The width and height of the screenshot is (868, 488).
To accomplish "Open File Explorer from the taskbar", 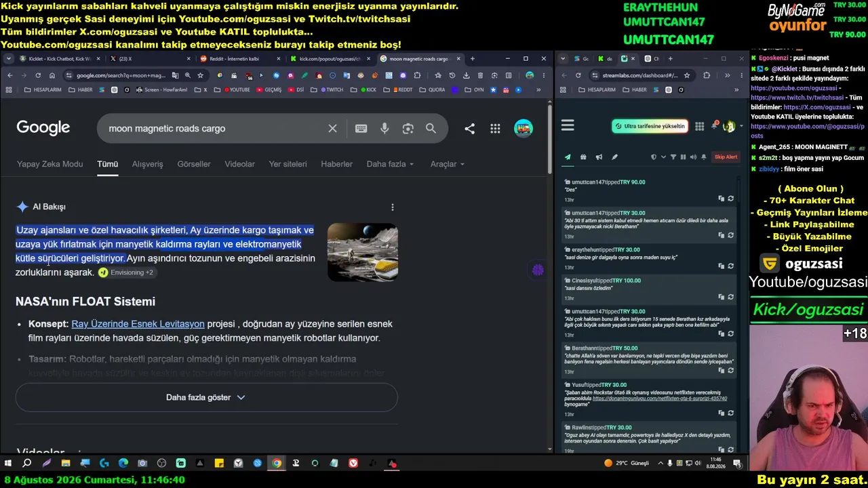I will pos(66,464).
